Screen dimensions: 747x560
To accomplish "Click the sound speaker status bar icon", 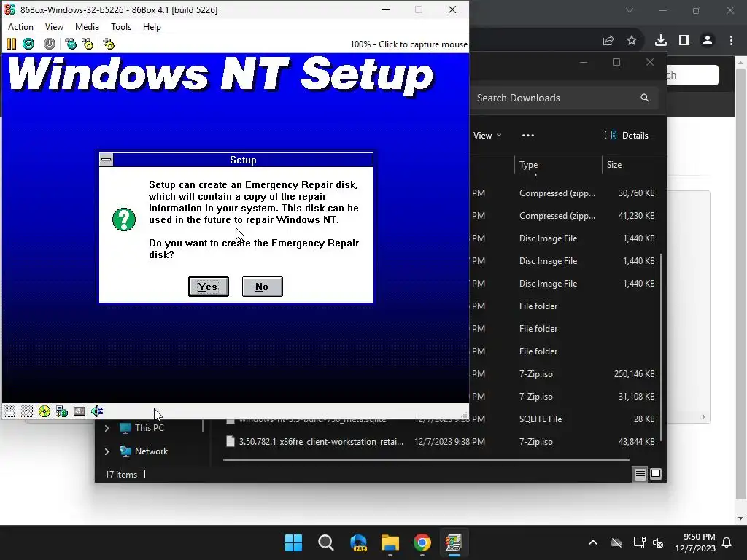I will 97,411.
